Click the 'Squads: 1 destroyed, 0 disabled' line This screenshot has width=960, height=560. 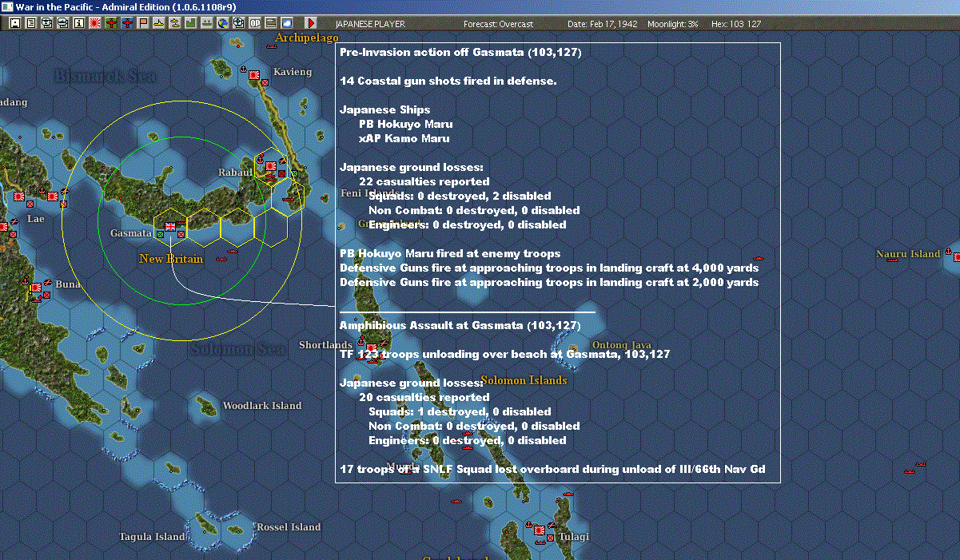point(460,411)
